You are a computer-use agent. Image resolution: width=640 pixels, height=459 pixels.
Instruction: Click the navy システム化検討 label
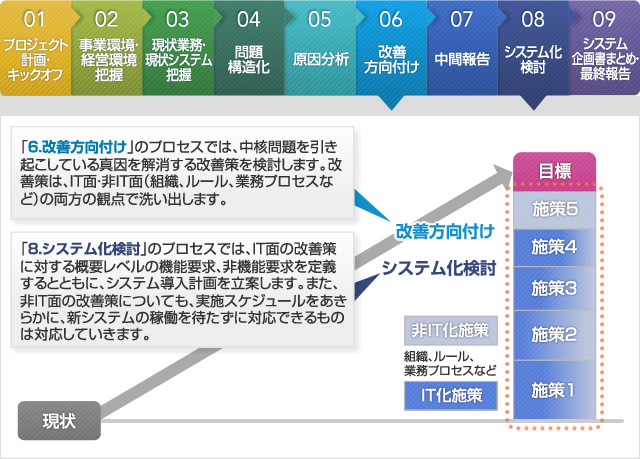point(439,268)
